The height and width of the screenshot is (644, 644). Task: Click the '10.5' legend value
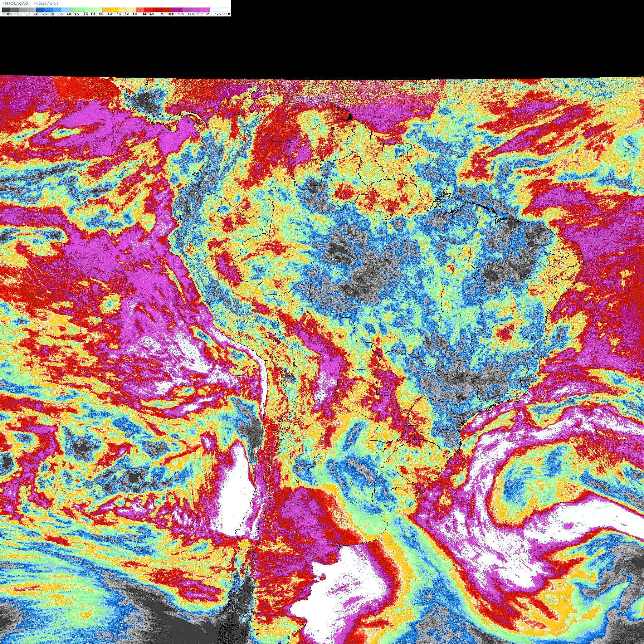click(181, 14)
